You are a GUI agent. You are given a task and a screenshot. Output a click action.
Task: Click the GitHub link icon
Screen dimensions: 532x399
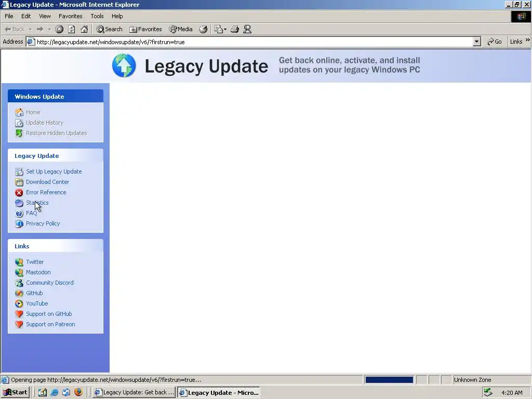[x=19, y=294]
